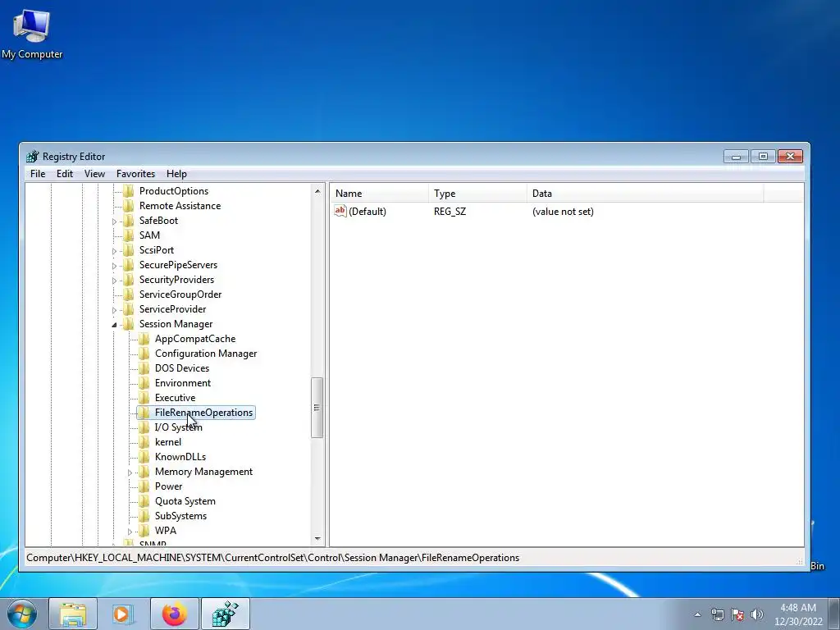Screen dimensions: 840x630
Task: Select the I/O System key
Action: (x=178, y=427)
